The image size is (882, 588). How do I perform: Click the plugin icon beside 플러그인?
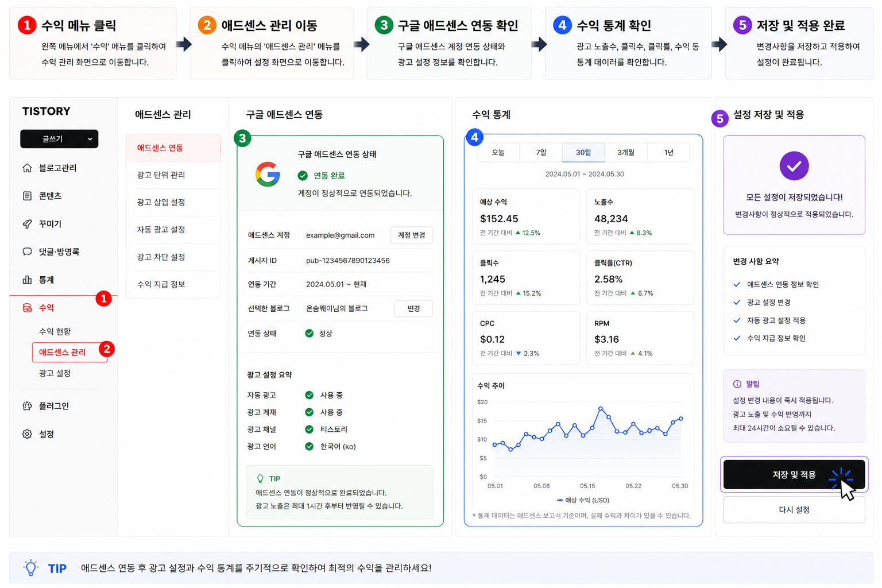click(27, 406)
